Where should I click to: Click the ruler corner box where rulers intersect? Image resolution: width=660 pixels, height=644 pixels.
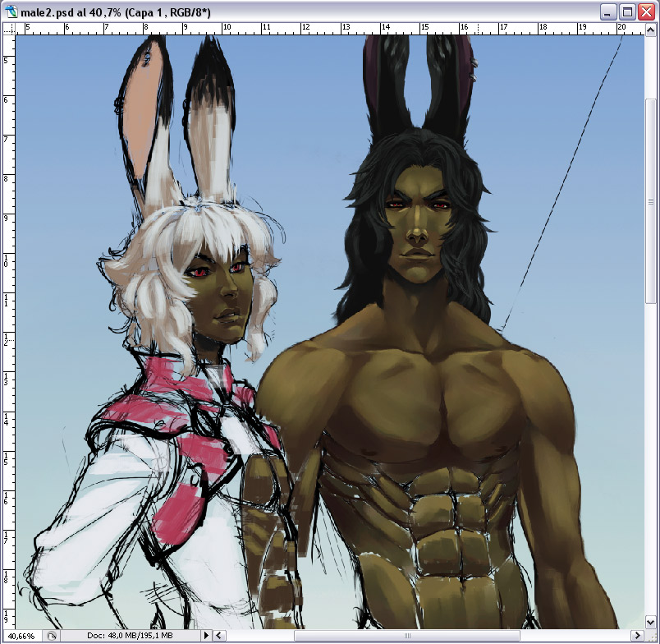[10, 27]
